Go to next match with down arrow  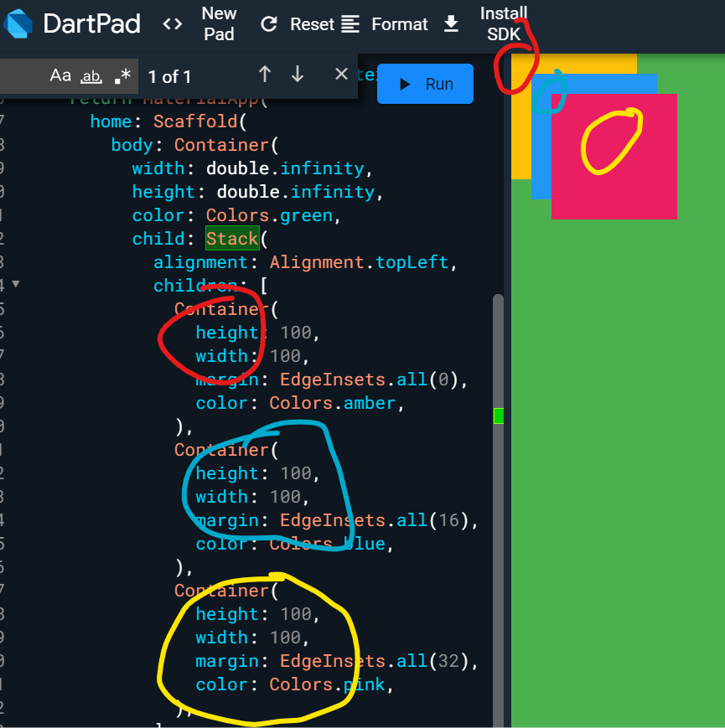click(x=298, y=75)
